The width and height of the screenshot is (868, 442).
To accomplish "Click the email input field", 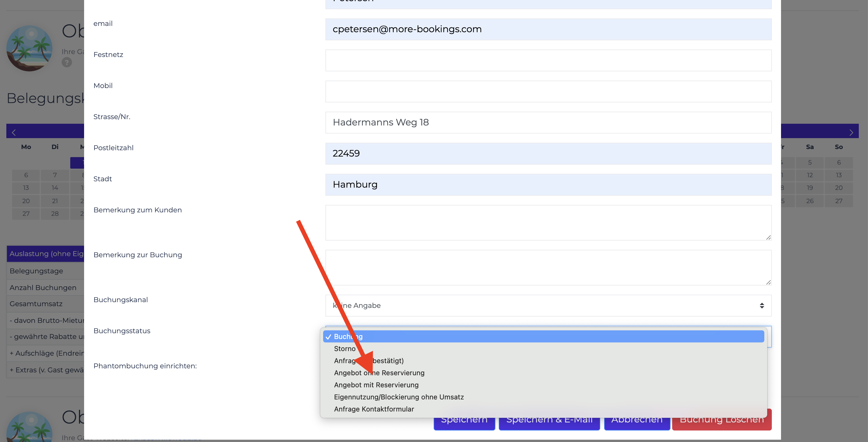I will coord(548,29).
